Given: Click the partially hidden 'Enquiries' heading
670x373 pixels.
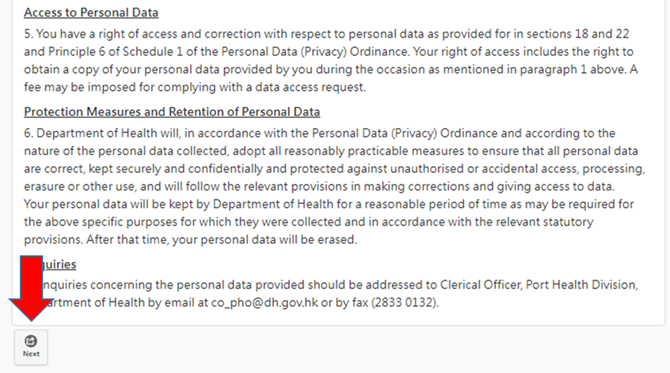Looking at the screenshot, I should [x=59, y=264].
